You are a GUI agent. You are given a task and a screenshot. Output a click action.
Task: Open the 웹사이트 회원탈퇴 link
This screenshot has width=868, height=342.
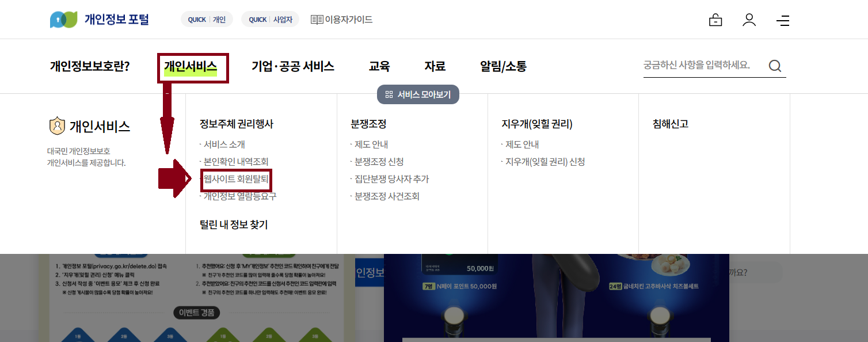click(x=236, y=178)
